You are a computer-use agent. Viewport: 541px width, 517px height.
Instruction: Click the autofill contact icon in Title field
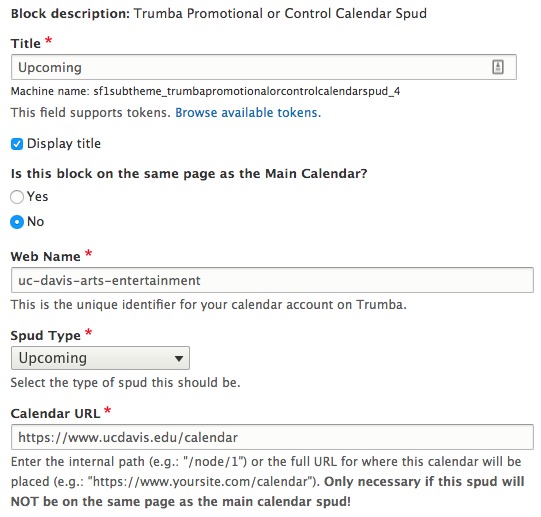[x=498, y=67]
